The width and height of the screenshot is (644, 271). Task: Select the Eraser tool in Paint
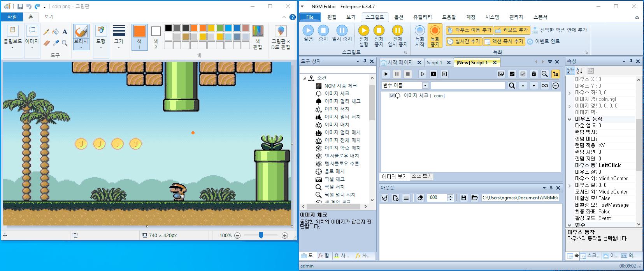[46, 43]
